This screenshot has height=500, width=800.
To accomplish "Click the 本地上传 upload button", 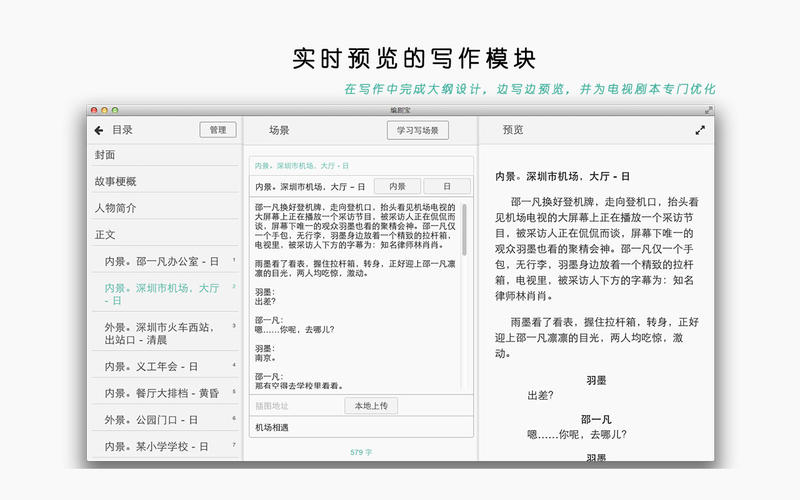I will (x=371, y=406).
